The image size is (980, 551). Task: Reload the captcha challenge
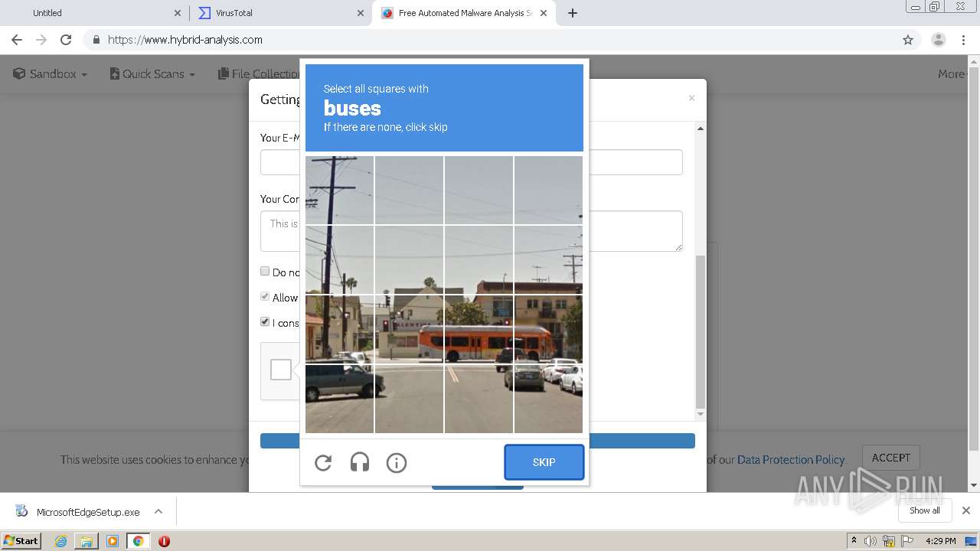click(x=323, y=462)
